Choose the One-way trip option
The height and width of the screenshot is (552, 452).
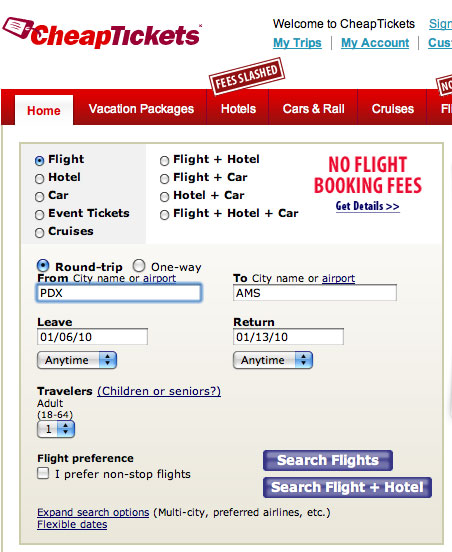[x=139, y=266]
